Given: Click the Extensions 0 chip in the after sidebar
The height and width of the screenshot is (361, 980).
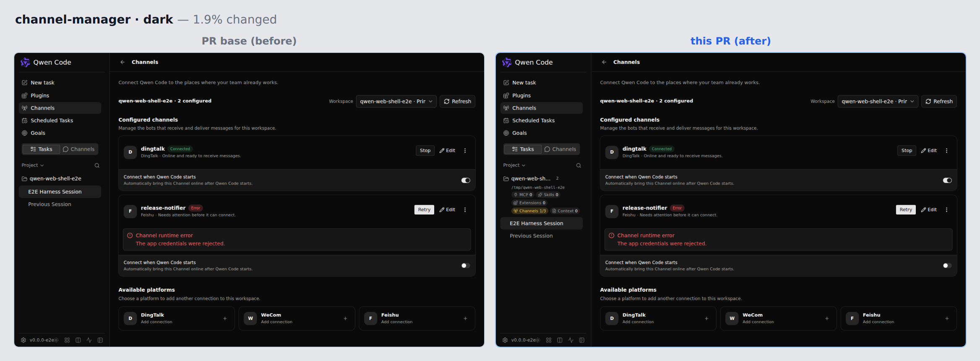Looking at the screenshot, I should click(529, 203).
